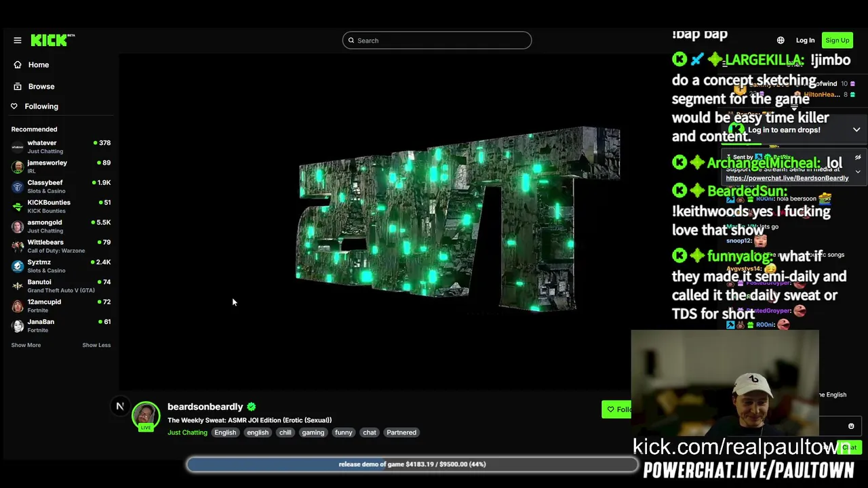This screenshot has height=488, width=868.
Task: Open KICKBounties channel row
Action: pyautogui.click(x=61, y=207)
